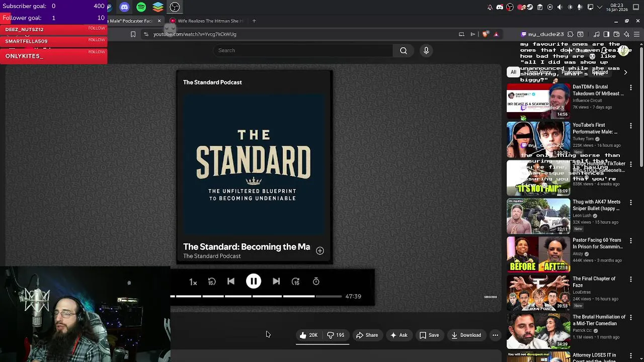
Task: Open options menu for The Final Chapter of Faze
Action: click(x=631, y=279)
